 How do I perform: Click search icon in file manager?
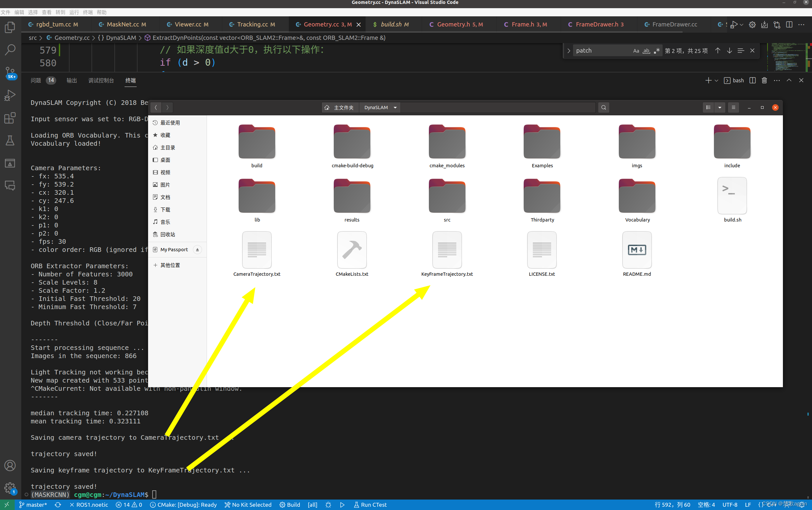tap(603, 107)
